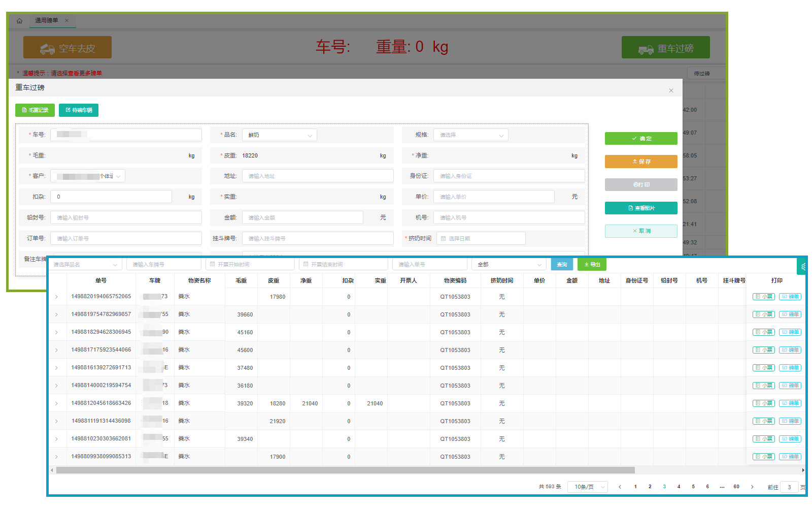Open the 10条/页 page size dropdown
The width and height of the screenshot is (812, 508).
pos(588,487)
